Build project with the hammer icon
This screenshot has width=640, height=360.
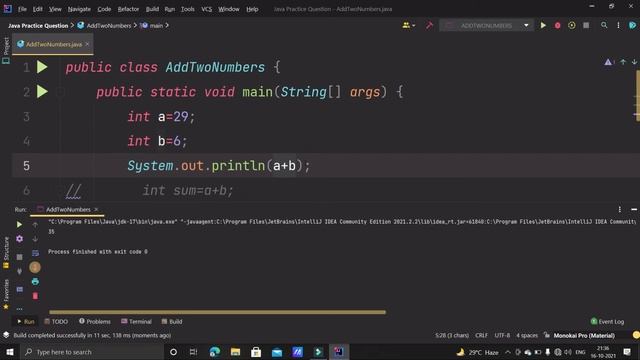429,25
